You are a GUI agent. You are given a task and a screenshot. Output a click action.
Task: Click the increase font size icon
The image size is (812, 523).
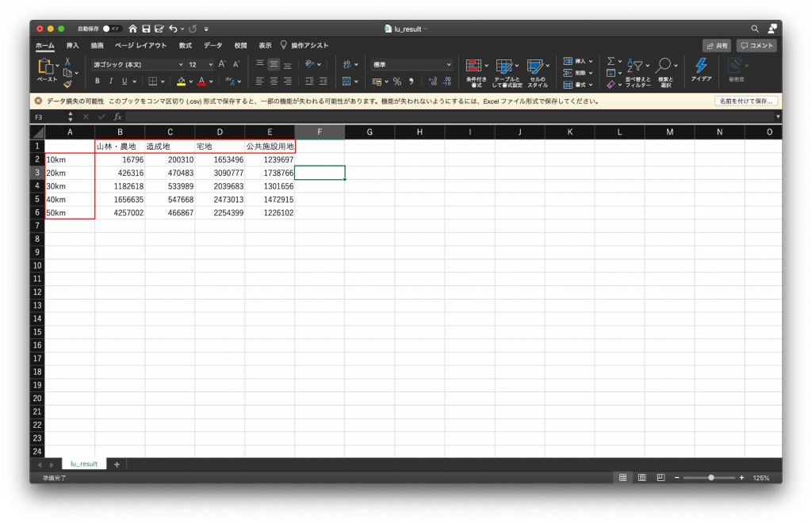(x=222, y=64)
